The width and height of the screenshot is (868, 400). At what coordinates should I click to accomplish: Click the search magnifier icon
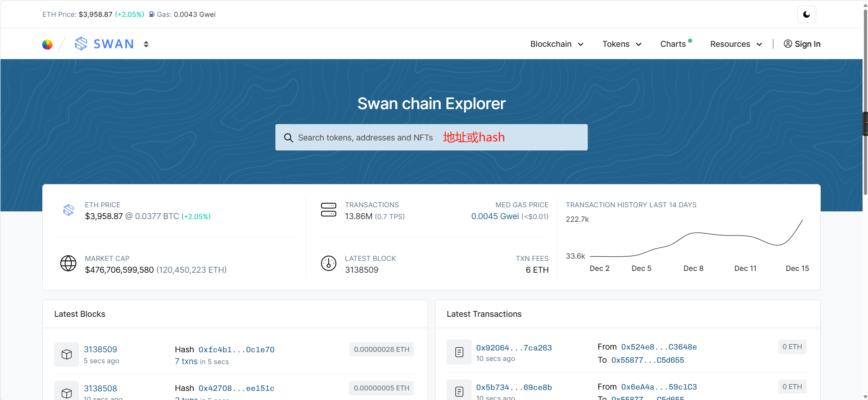click(x=289, y=138)
